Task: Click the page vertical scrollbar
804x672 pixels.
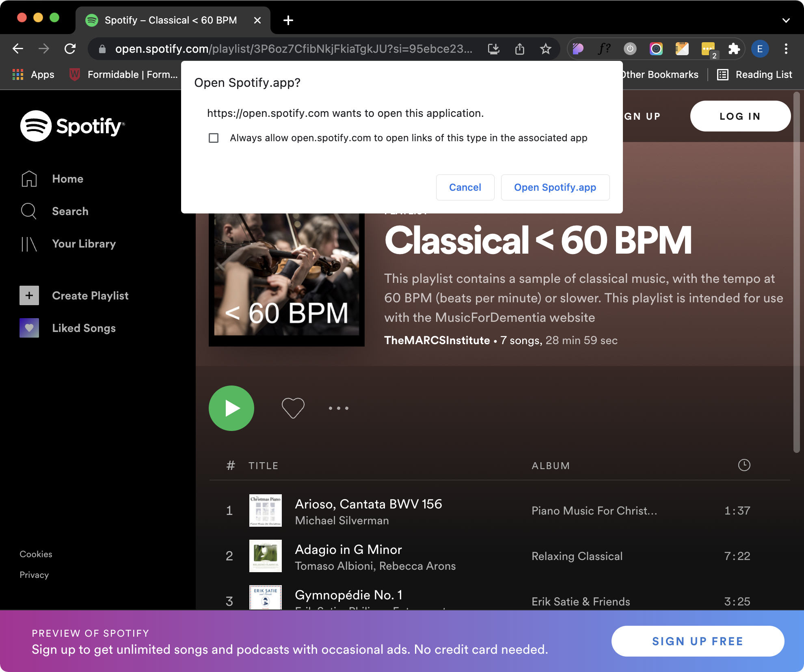Action: coord(796,272)
